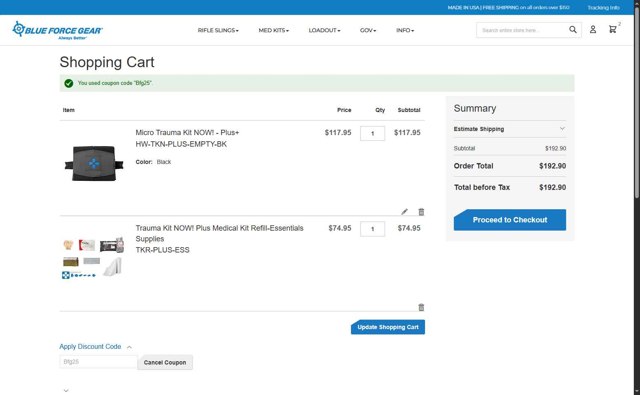
Task: Click the coupon message 'You used coupon code'
Action: [115, 83]
